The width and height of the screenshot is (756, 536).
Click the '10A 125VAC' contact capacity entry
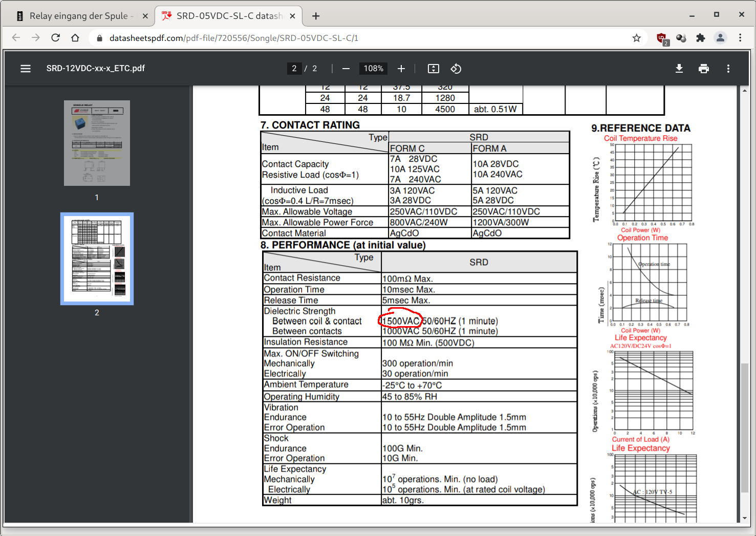coord(415,169)
